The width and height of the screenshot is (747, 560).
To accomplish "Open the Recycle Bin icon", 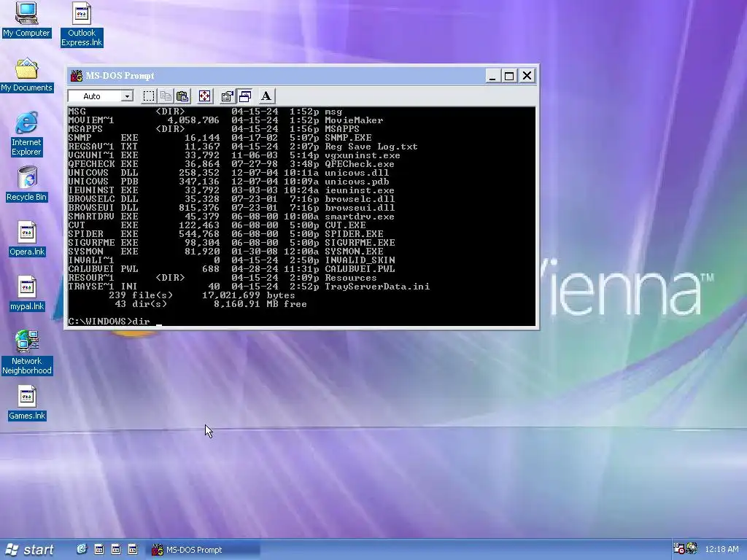I will [26, 184].
